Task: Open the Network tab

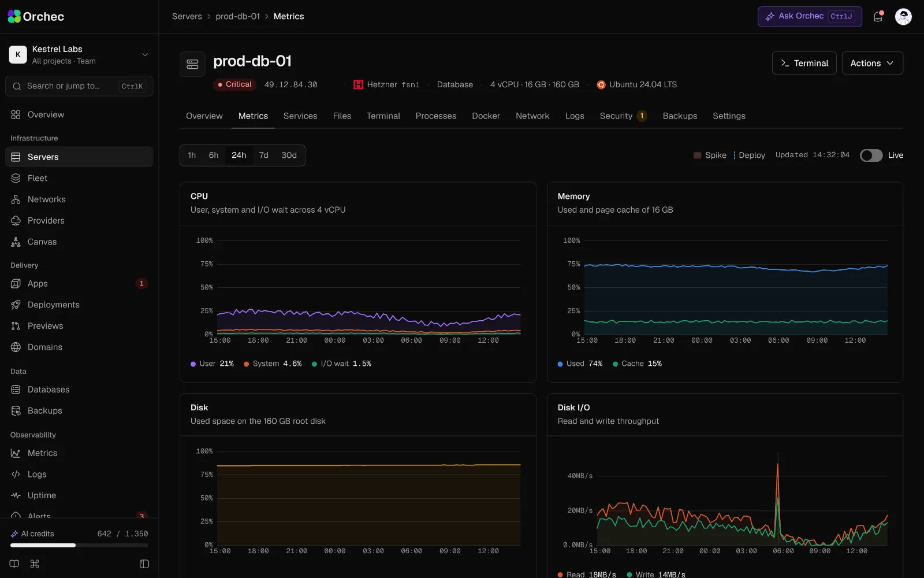Action: pos(532,116)
